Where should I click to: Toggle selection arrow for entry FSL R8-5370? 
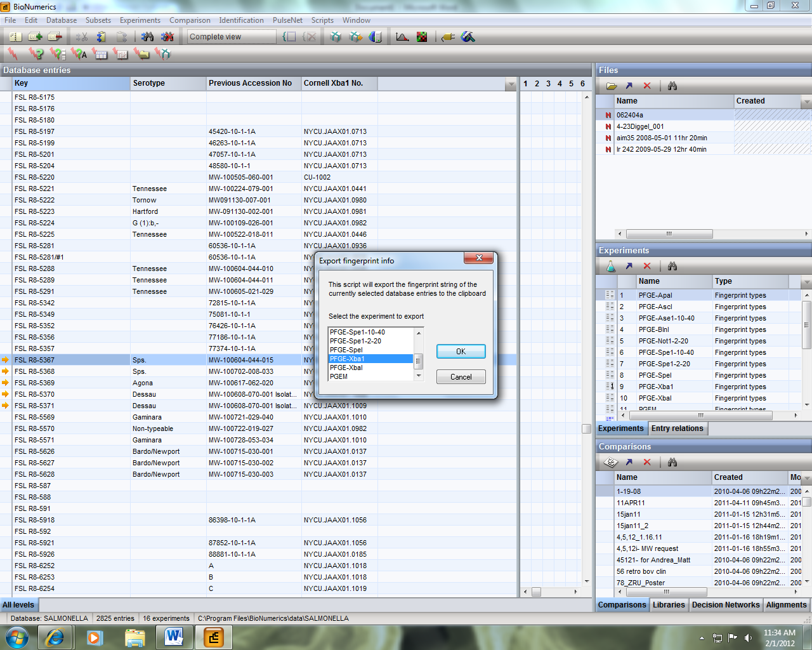pos(6,394)
